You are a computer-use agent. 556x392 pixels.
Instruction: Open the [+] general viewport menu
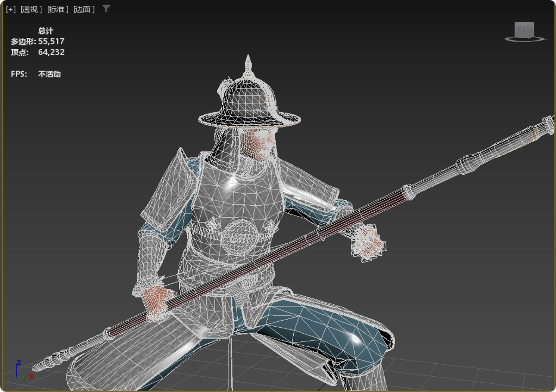(x=11, y=9)
